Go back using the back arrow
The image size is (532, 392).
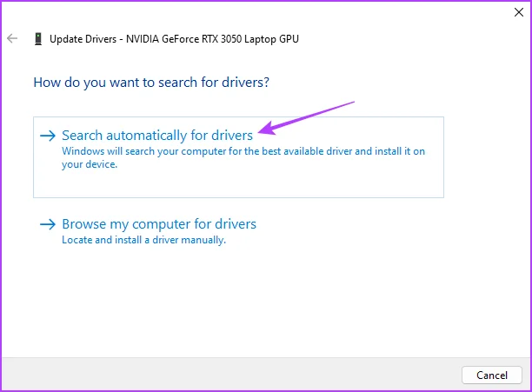[x=12, y=38]
